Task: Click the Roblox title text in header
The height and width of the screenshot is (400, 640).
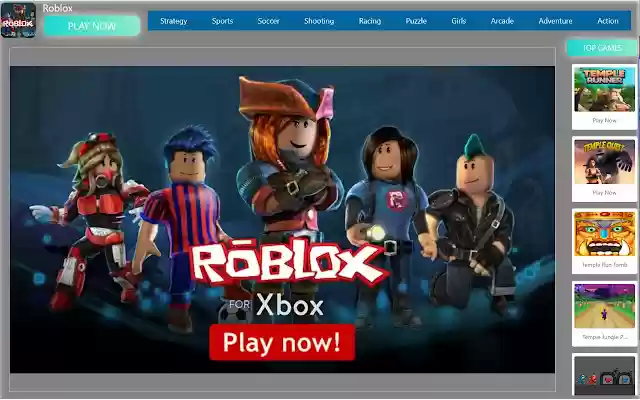Action: pyautogui.click(x=58, y=8)
